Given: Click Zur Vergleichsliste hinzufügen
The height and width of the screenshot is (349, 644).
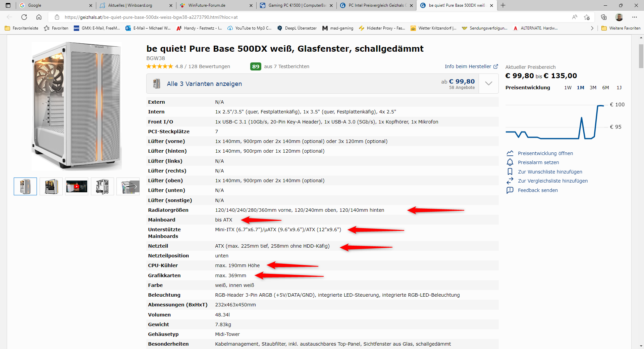Looking at the screenshot, I should 553,181.
